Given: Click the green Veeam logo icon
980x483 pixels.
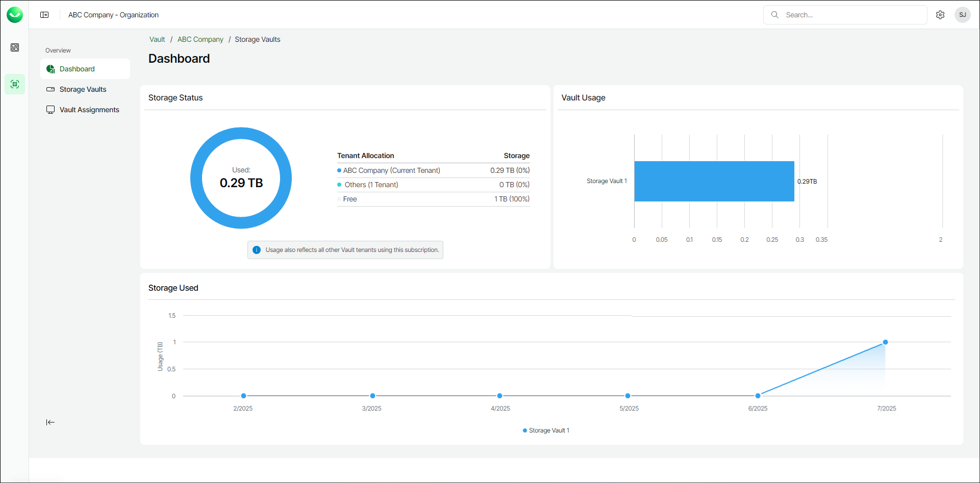Looking at the screenshot, I should (x=15, y=15).
